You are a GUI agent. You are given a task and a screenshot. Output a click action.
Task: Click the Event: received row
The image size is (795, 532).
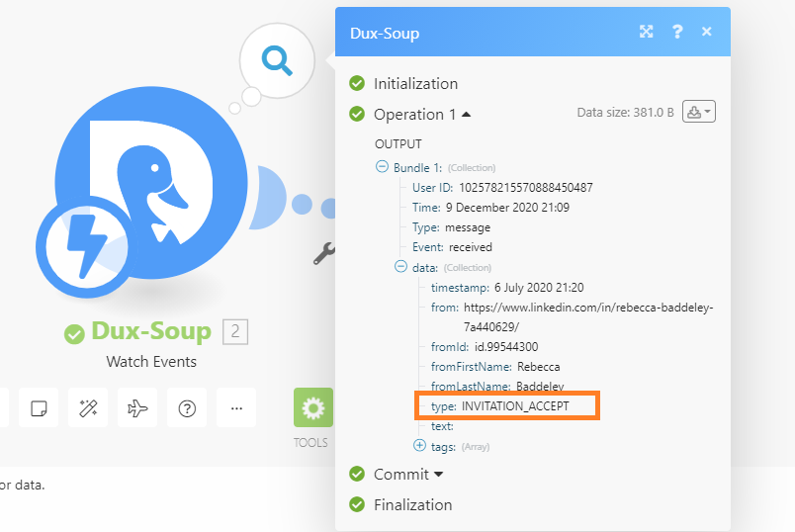(452, 247)
